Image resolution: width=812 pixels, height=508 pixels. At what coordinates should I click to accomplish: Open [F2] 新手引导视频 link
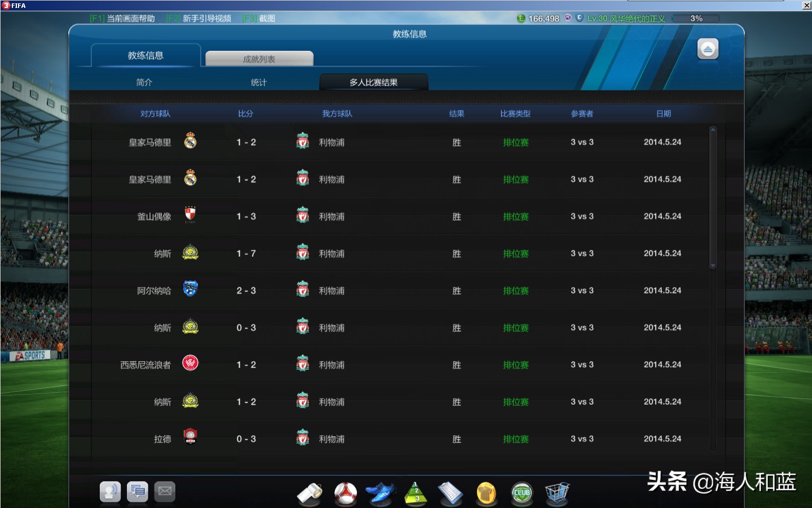click(x=197, y=18)
